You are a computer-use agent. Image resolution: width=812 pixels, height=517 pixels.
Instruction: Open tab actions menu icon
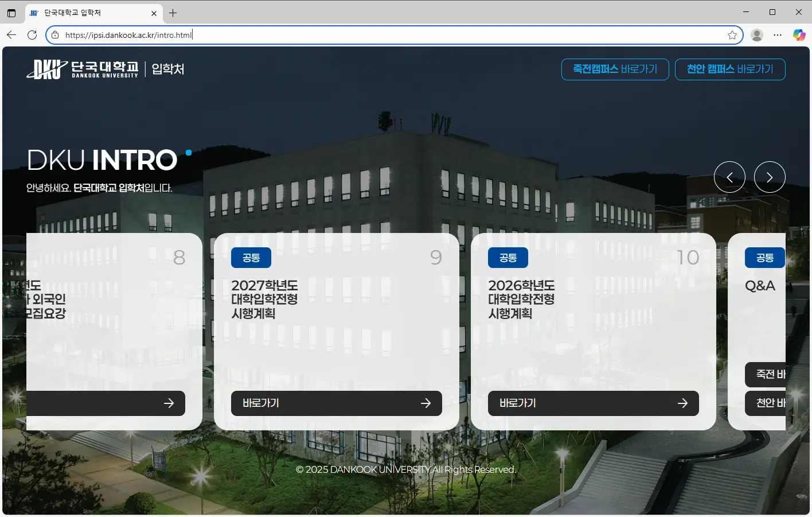[x=11, y=13]
